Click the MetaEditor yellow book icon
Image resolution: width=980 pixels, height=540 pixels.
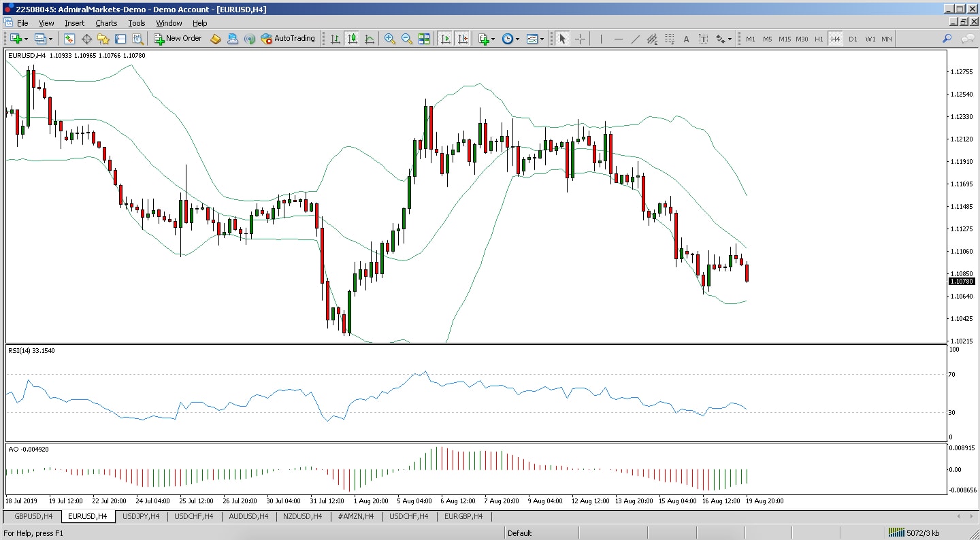(216, 39)
